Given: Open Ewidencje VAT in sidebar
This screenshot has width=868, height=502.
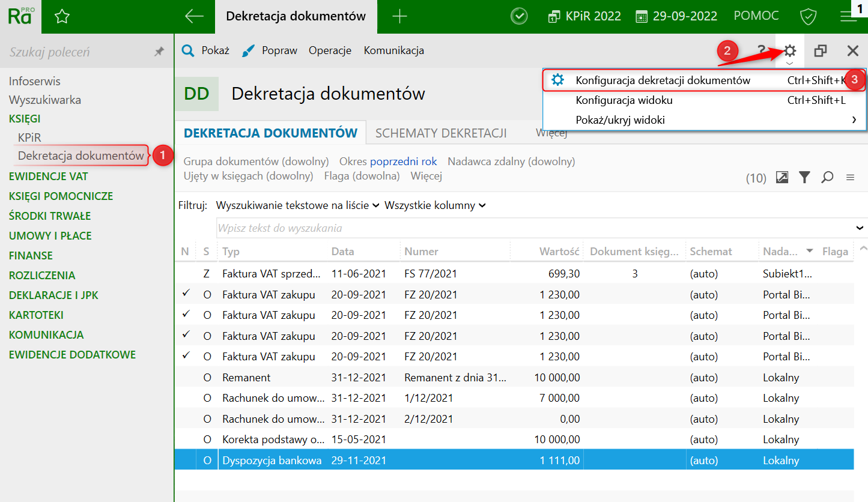Looking at the screenshot, I should coord(48,177).
